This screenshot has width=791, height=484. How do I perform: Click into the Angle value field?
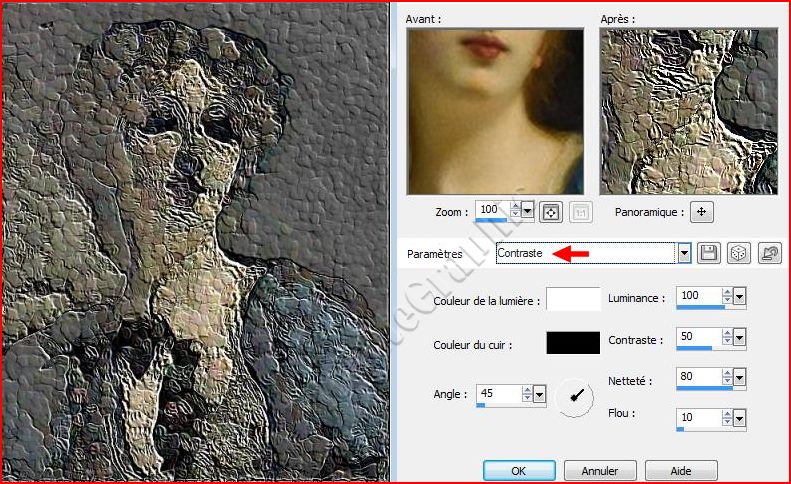(x=498, y=393)
